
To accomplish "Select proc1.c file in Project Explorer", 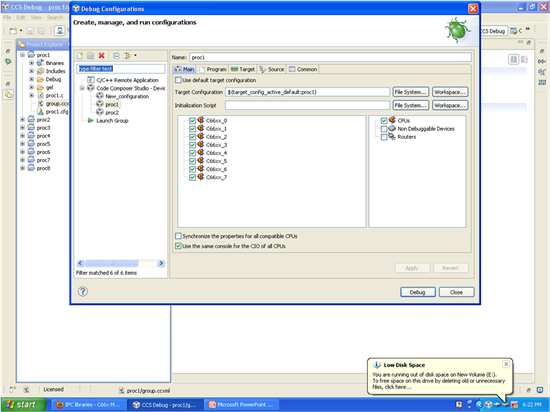I will point(55,95).
